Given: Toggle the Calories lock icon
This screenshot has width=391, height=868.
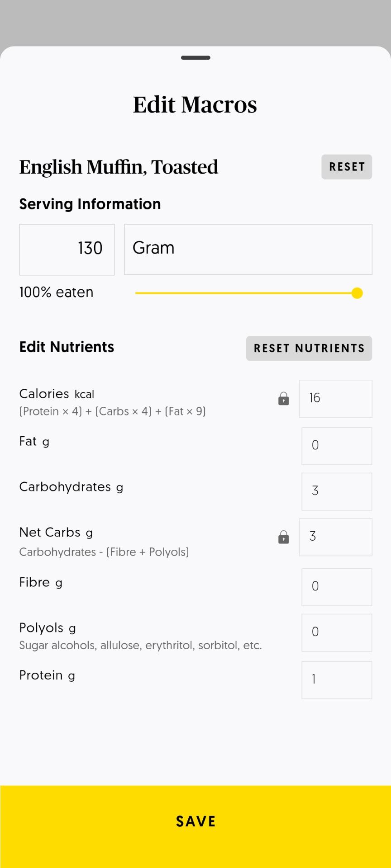Looking at the screenshot, I should 283,399.
